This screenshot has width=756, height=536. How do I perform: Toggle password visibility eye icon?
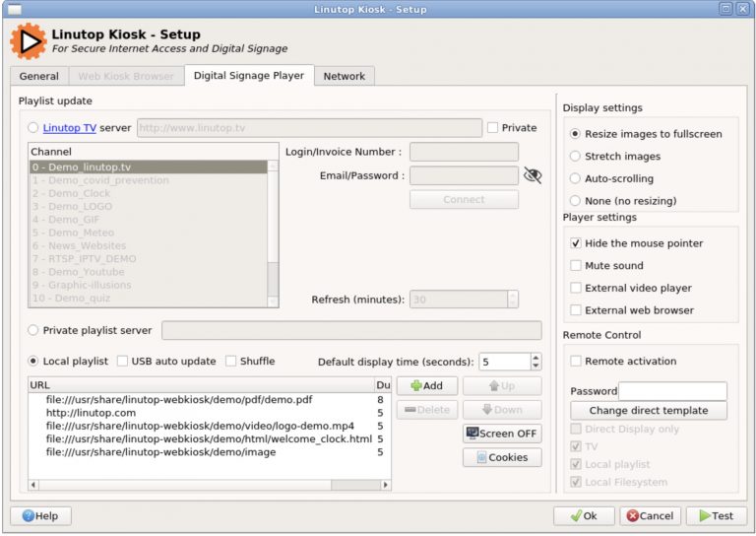pyautogui.click(x=533, y=175)
